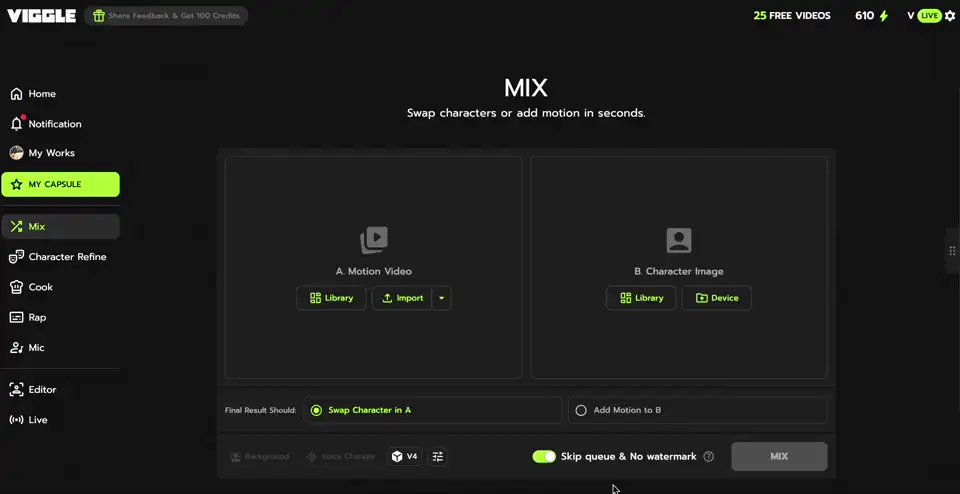Select Swap Character in A option
The height and width of the screenshot is (494, 960).
click(x=432, y=410)
